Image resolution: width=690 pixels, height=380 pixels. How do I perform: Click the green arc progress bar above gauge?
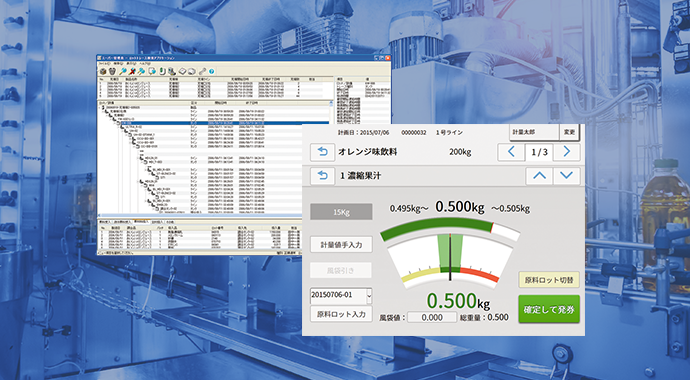(450, 228)
